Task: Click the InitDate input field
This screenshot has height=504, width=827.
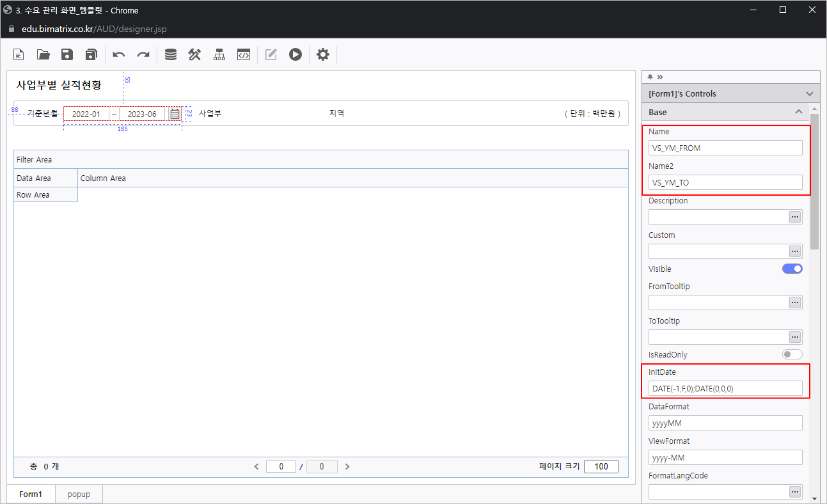Action: point(725,389)
